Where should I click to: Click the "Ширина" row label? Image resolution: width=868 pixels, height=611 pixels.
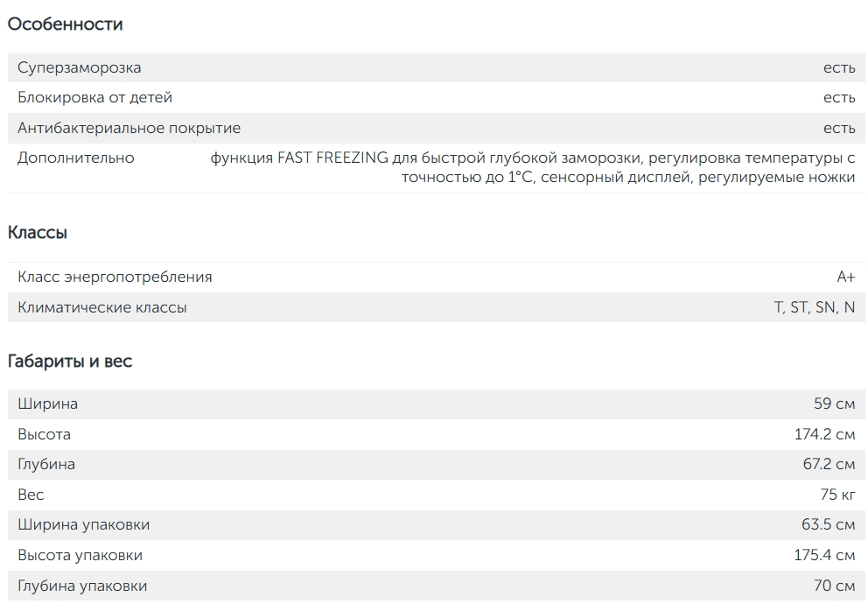(x=47, y=404)
